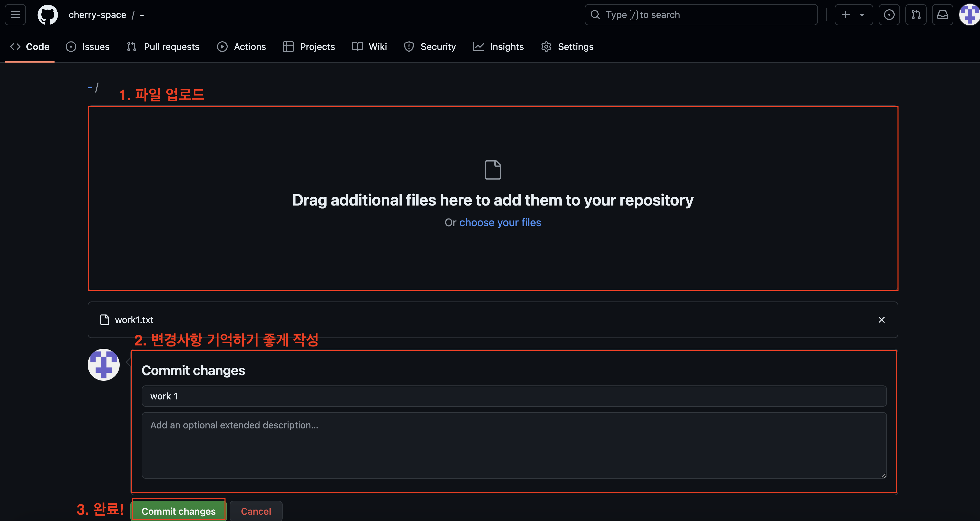Go to the Actions tab
This screenshot has height=521, width=980.
pyautogui.click(x=242, y=47)
